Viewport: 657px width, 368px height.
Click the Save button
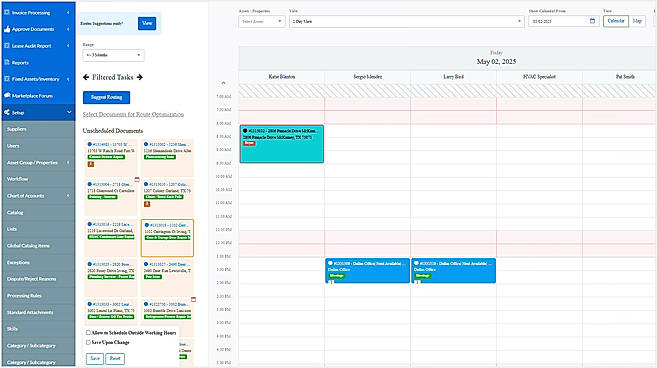(95, 358)
